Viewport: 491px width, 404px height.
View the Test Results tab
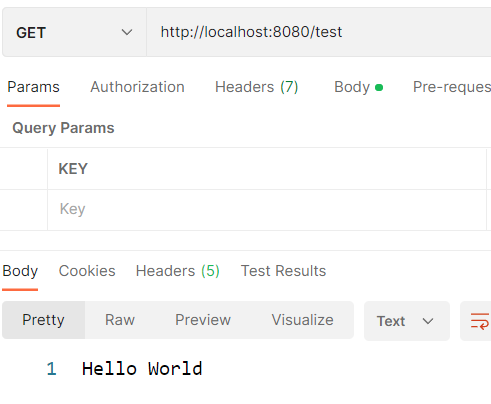pyautogui.click(x=283, y=271)
